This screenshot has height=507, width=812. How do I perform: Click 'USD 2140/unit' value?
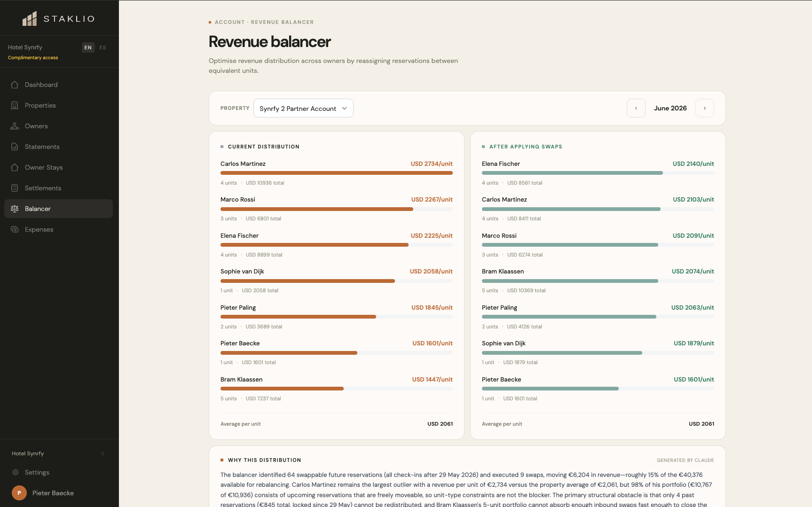pyautogui.click(x=693, y=164)
